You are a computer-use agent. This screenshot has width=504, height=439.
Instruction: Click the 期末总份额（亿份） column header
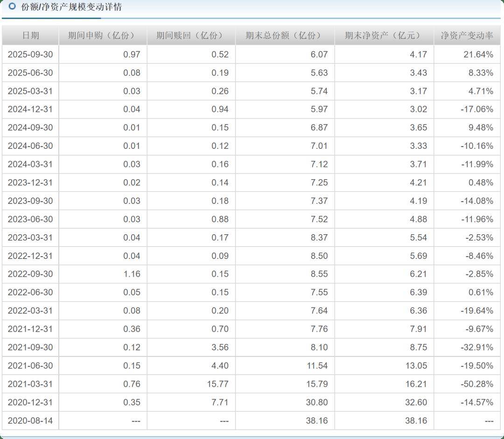point(285,36)
